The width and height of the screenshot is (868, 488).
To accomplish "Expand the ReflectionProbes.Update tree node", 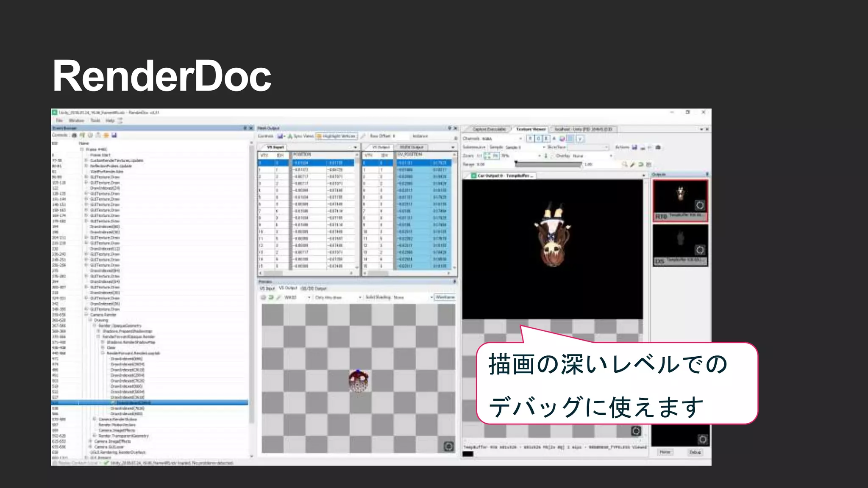I will pyautogui.click(x=86, y=166).
